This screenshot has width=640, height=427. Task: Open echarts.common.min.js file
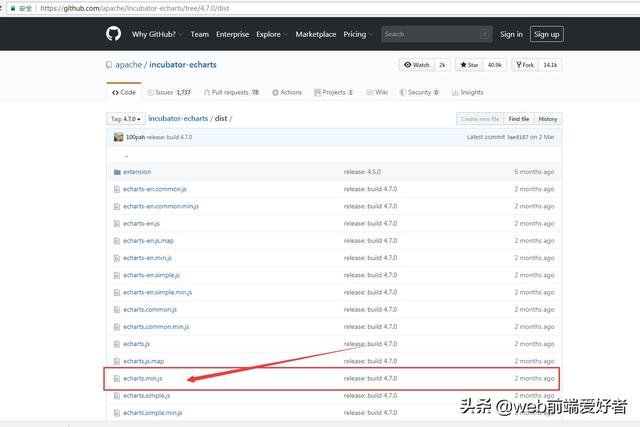(156, 326)
